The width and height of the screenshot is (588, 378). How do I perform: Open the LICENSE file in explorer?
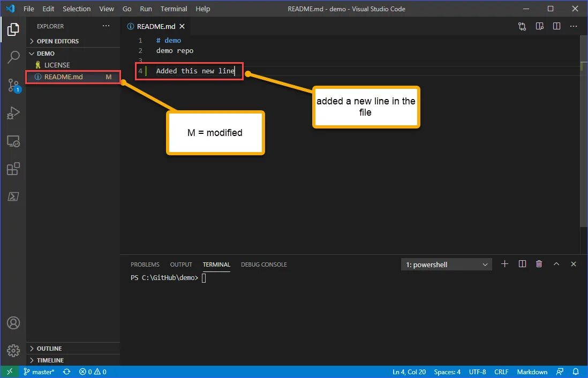(x=73, y=65)
